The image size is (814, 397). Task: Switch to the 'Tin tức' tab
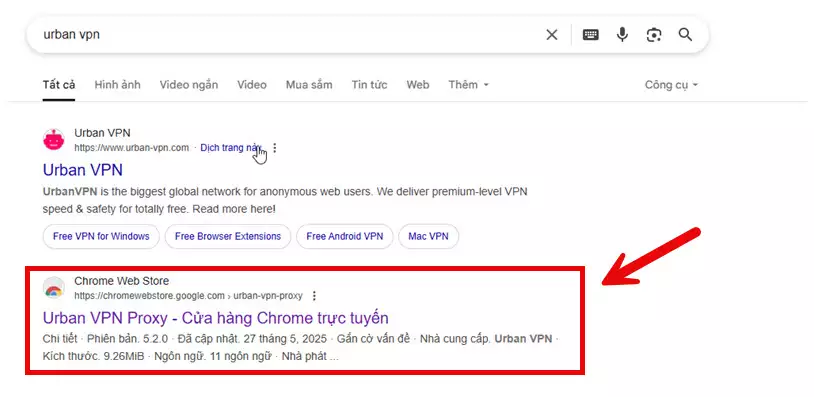tap(369, 85)
